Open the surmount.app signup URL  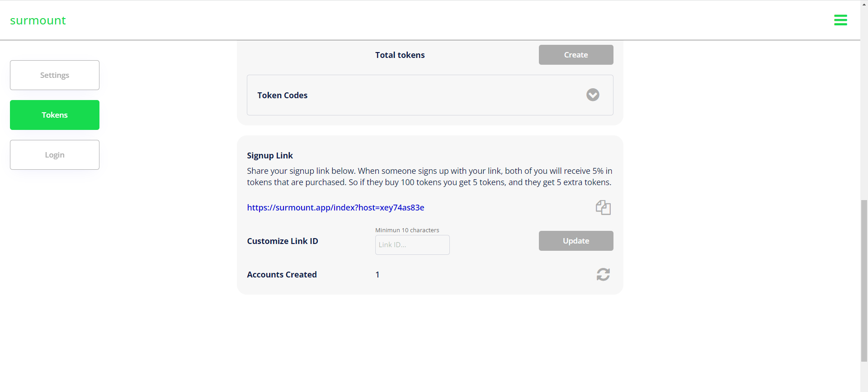point(335,207)
